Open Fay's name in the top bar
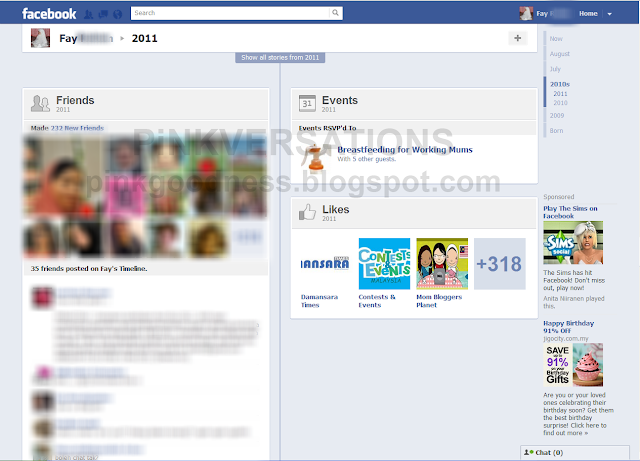Viewport: 640px width, 461px height. click(x=553, y=13)
